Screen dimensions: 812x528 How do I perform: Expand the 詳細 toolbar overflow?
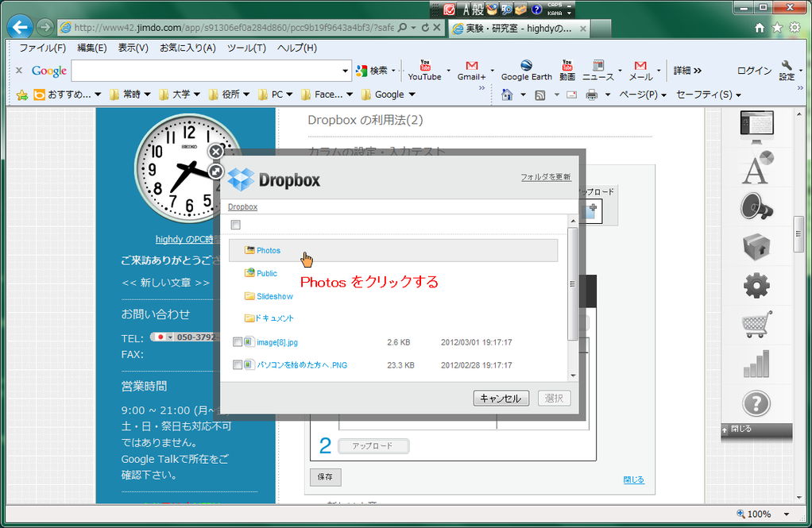[x=688, y=71]
